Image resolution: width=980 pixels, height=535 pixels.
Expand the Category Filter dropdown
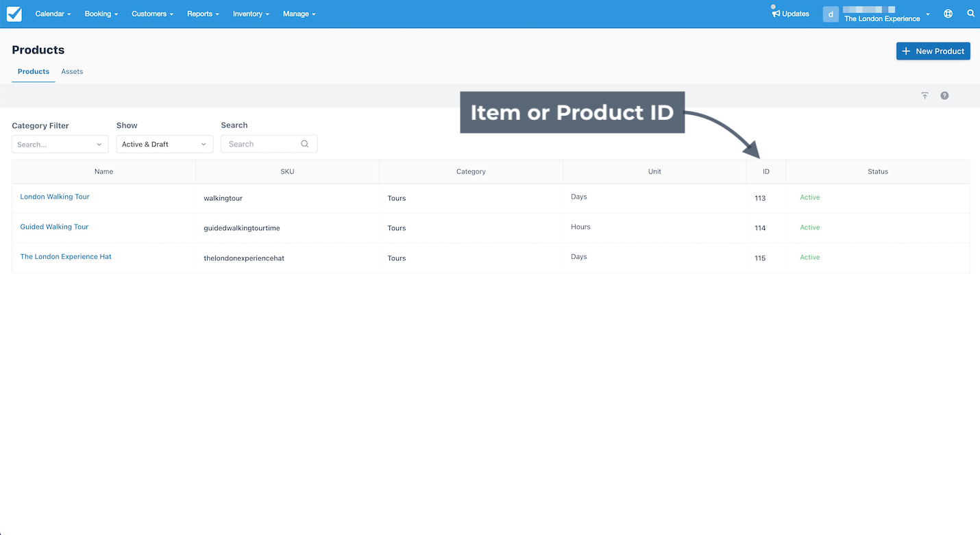tap(60, 144)
